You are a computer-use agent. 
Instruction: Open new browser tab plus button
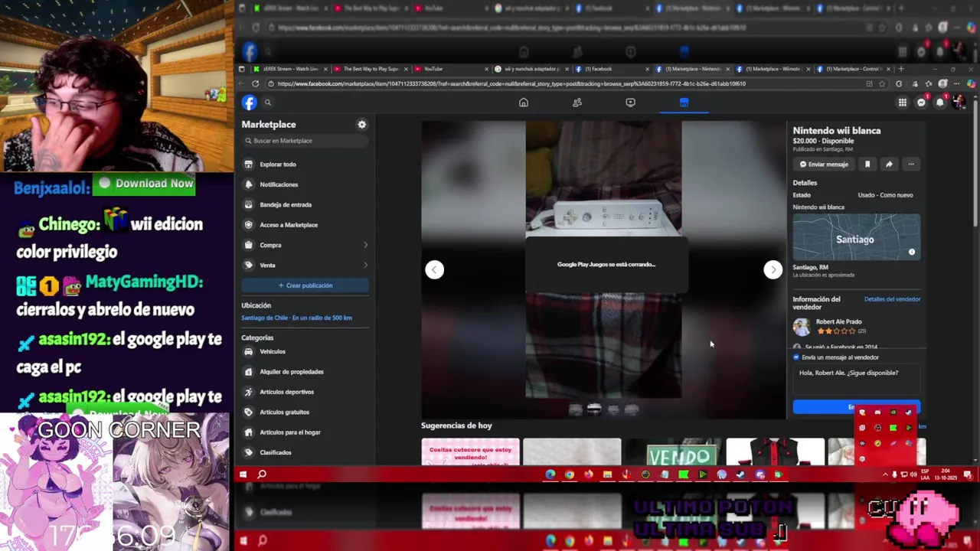(901, 69)
